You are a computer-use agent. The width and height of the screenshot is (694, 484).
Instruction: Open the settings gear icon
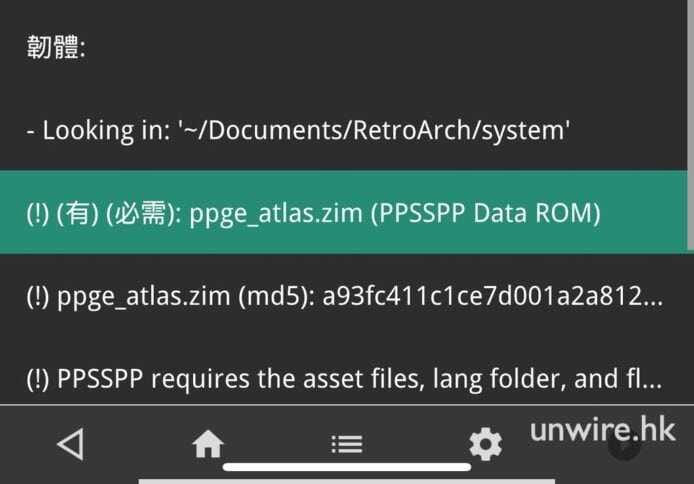[485, 444]
